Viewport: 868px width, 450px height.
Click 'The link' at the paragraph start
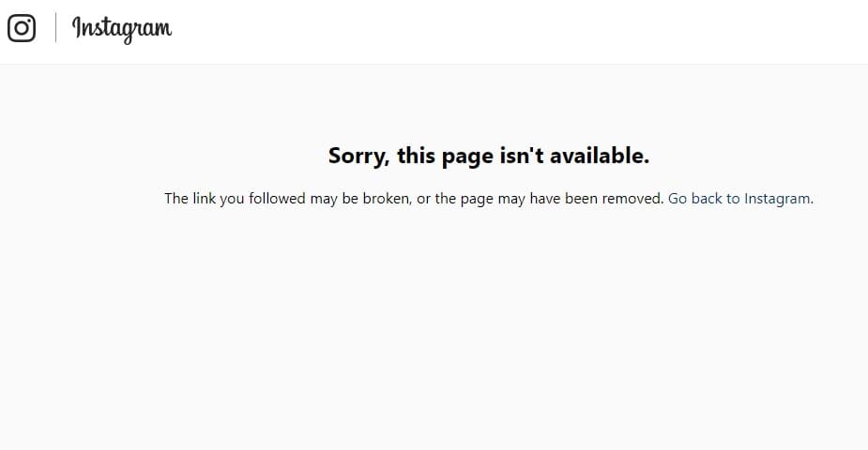click(x=190, y=199)
